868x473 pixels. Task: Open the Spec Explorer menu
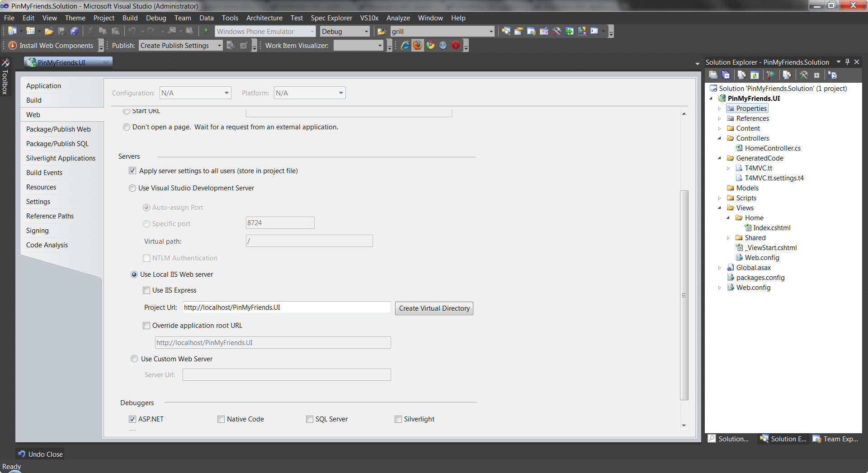click(x=331, y=18)
